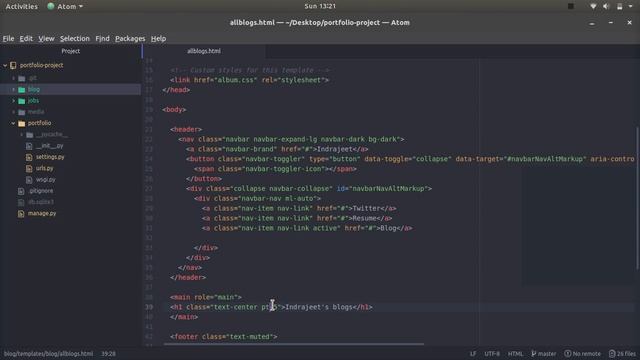This screenshot has width=640, height=360.
Task: Click the battery indicator in top bar
Action: tap(620, 7)
